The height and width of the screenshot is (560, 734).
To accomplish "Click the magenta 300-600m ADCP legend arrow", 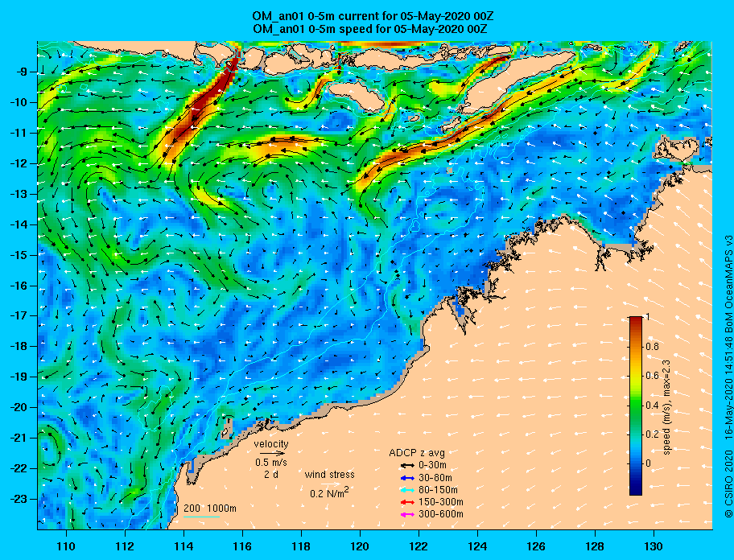I will [407, 515].
